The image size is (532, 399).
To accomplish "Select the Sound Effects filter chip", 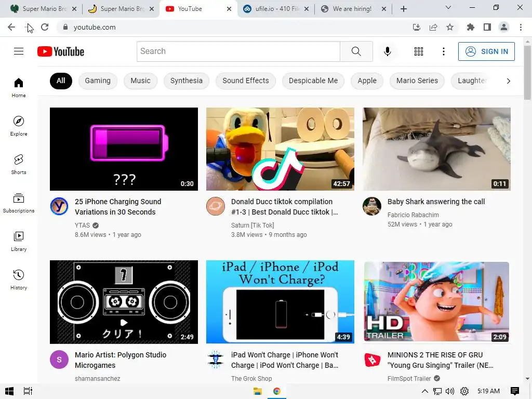I will point(246,81).
